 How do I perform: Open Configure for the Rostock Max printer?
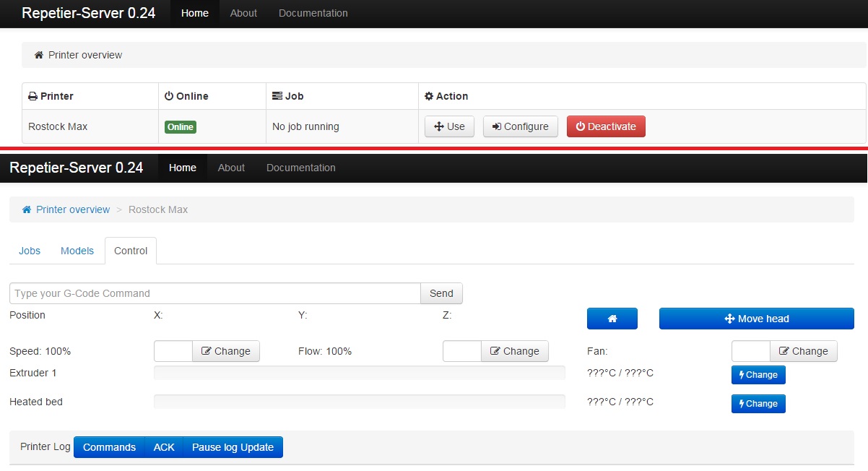[x=520, y=126]
